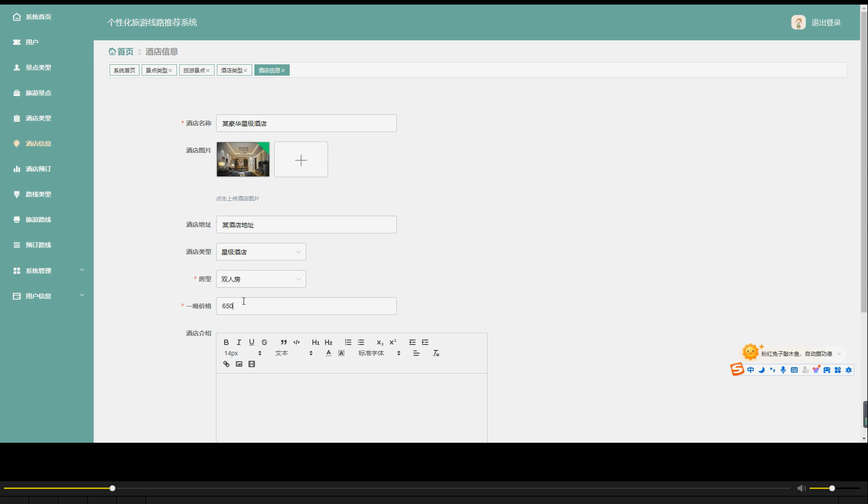Toggle Sogou moon half/full-width mode
The image size is (868, 504).
762,370
